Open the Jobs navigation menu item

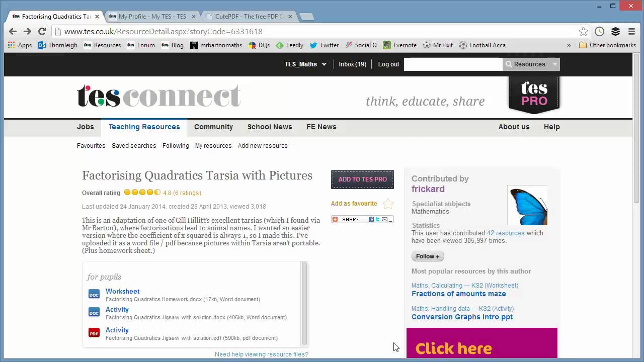point(86,127)
